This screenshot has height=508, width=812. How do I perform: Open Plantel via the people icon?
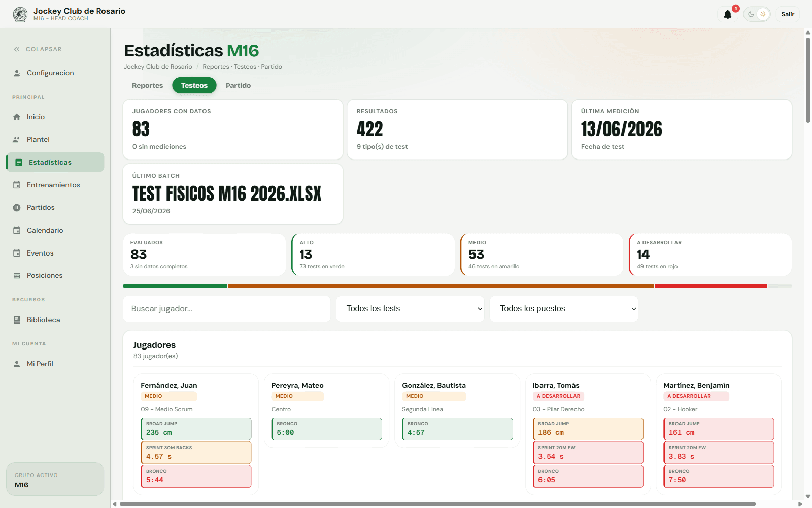click(x=17, y=139)
